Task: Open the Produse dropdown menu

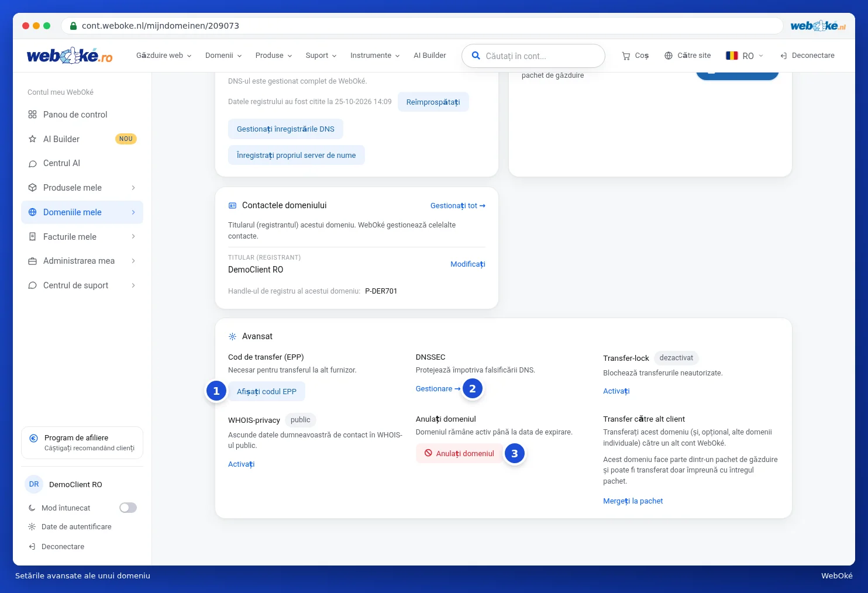Action: coord(274,56)
